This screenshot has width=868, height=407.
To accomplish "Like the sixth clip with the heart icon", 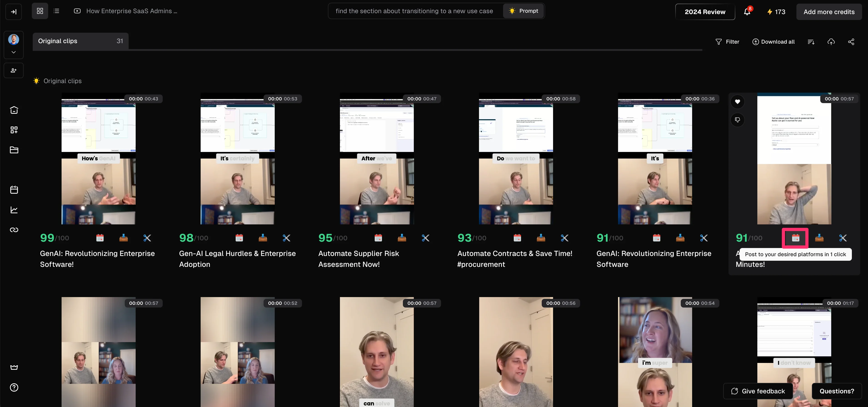I will [737, 102].
